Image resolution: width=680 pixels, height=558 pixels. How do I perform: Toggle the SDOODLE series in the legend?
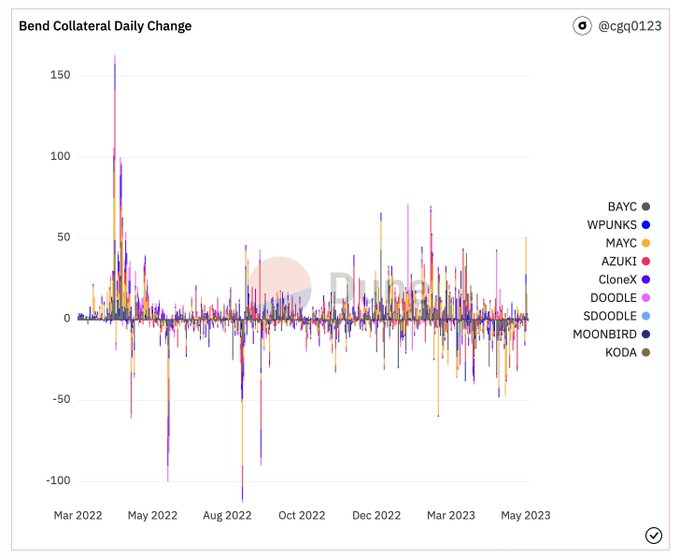click(617, 316)
